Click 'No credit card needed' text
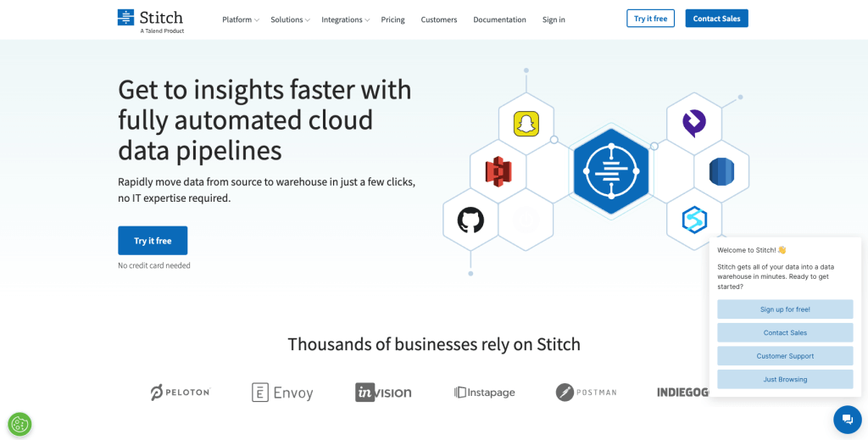 (154, 265)
